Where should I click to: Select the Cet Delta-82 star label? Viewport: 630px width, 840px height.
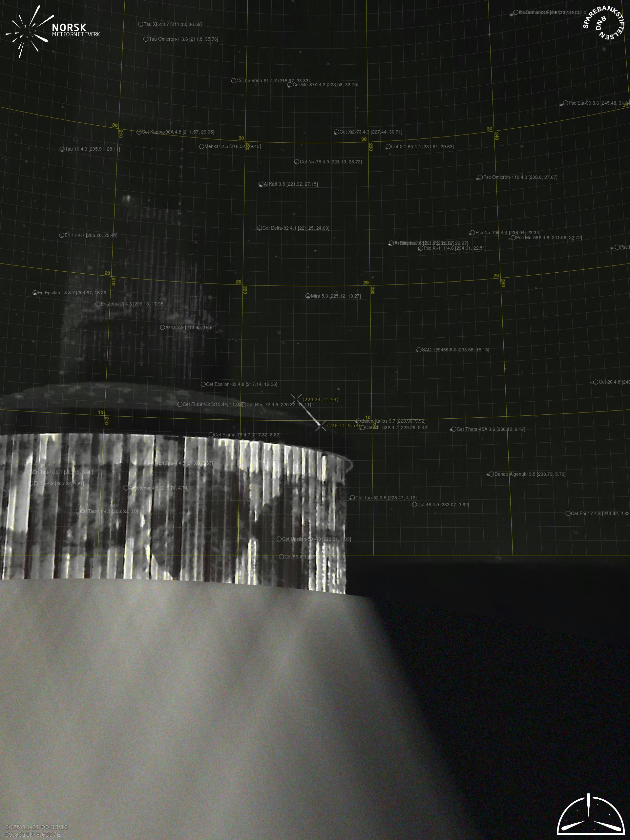click(x=295, y=228)
